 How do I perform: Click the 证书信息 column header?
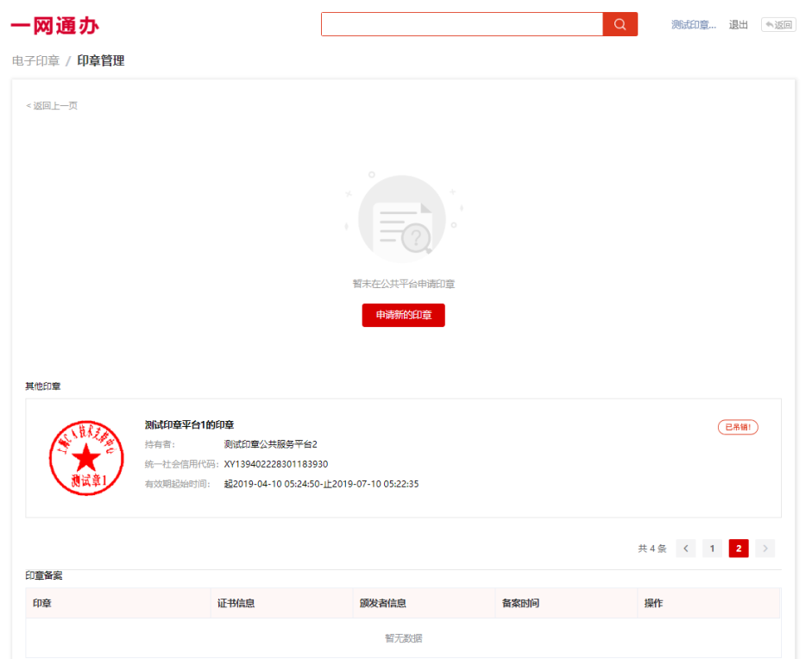236,603
